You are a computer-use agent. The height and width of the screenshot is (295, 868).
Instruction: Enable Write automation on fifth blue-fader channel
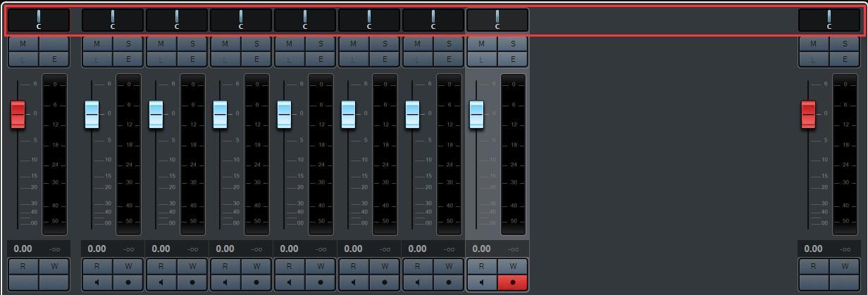(x=384, y=267)
